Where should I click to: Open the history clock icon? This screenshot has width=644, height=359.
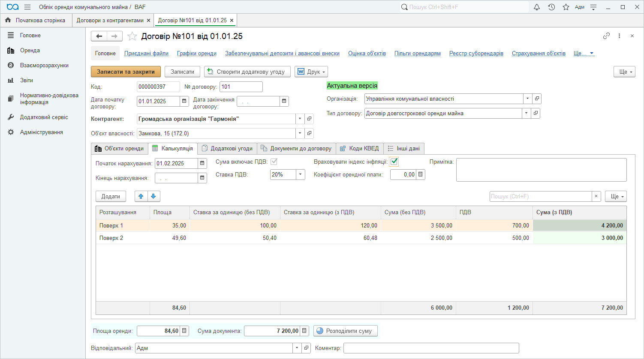551,7
